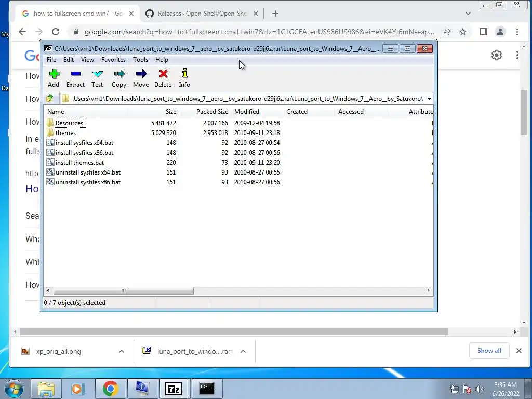
Task: Click the 7-Zip horizontal scrollbar thumb
Action: pos(124,290)
